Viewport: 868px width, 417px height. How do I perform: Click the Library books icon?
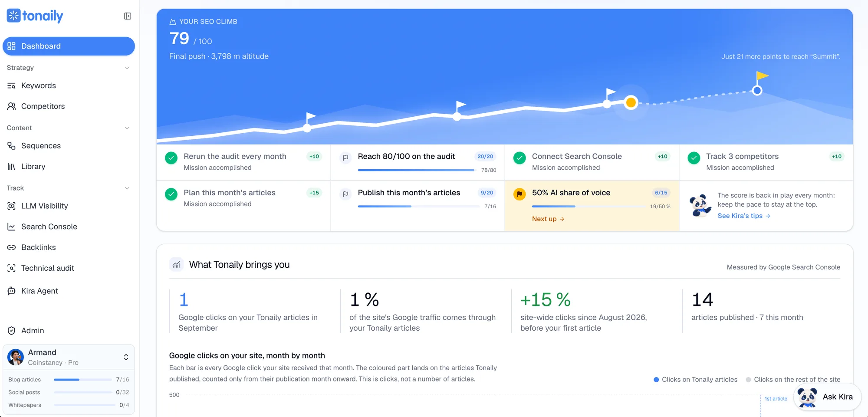(x=12, y=167)
